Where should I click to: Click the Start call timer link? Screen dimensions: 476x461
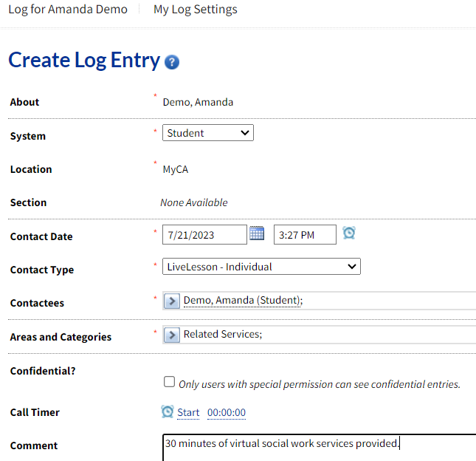[188, 412]
